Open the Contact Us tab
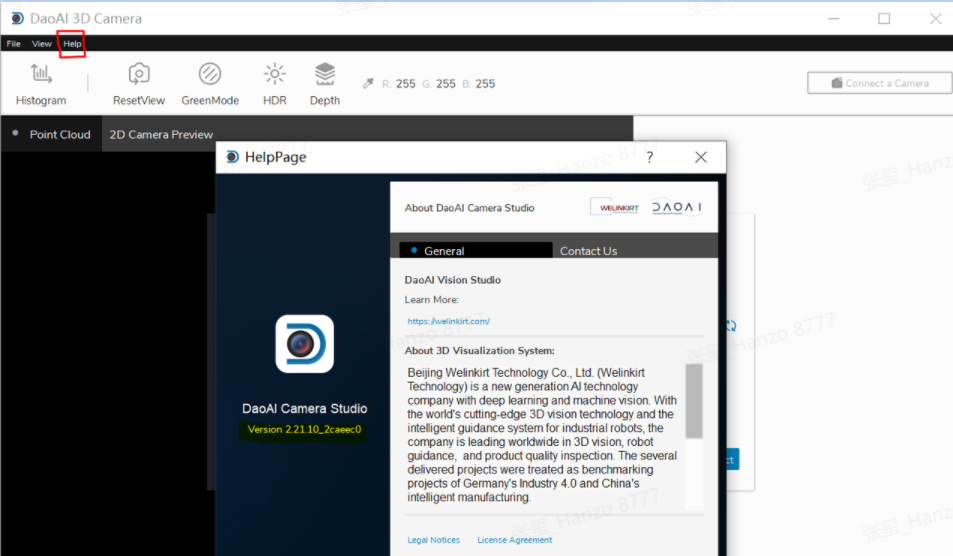 588,251
